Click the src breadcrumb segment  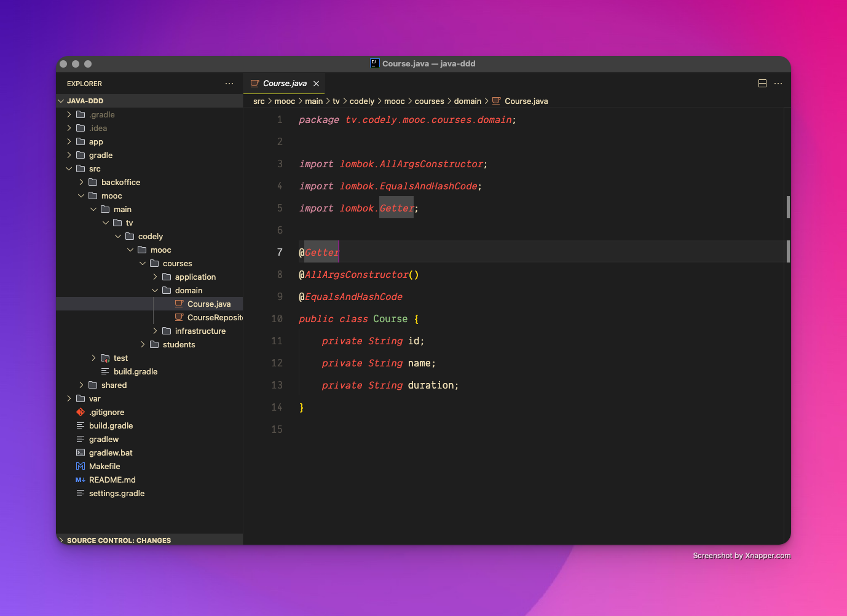259,101
